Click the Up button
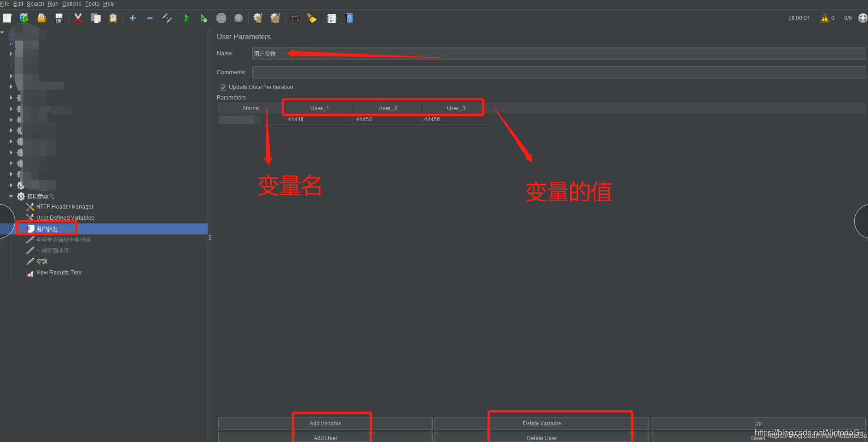This screenshot has width=868, height=442. coord(758,423)
